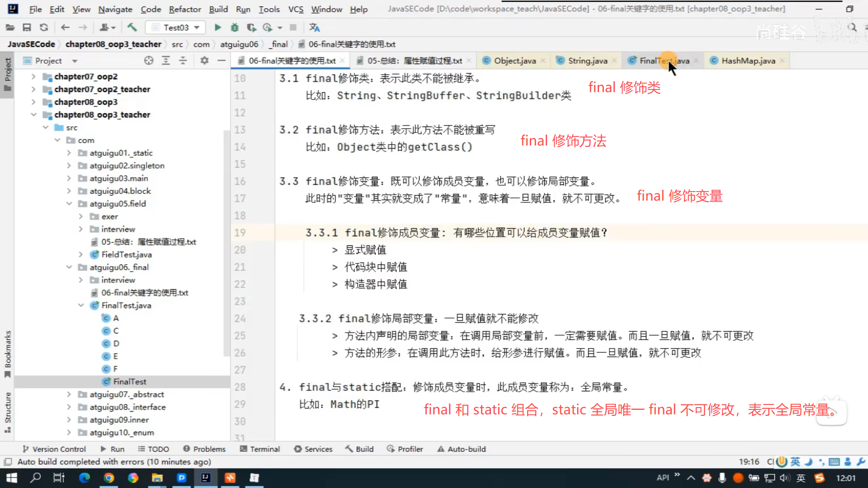The width and height of the screenshot is (868, 488).
Task: Open the Refactor menu
Action: (x=184, y=9)
